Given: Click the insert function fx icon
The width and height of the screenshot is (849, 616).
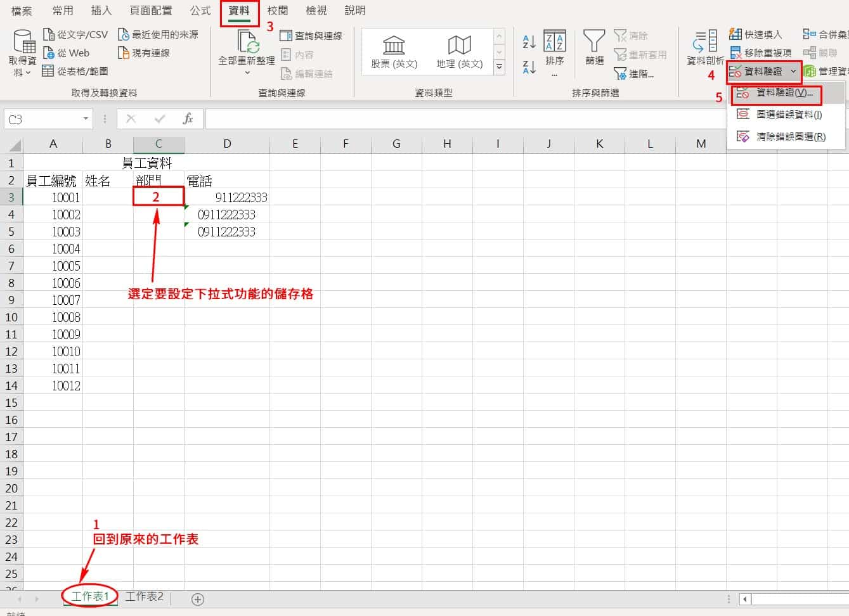Looking at the screenshot, I should (188, 119).
